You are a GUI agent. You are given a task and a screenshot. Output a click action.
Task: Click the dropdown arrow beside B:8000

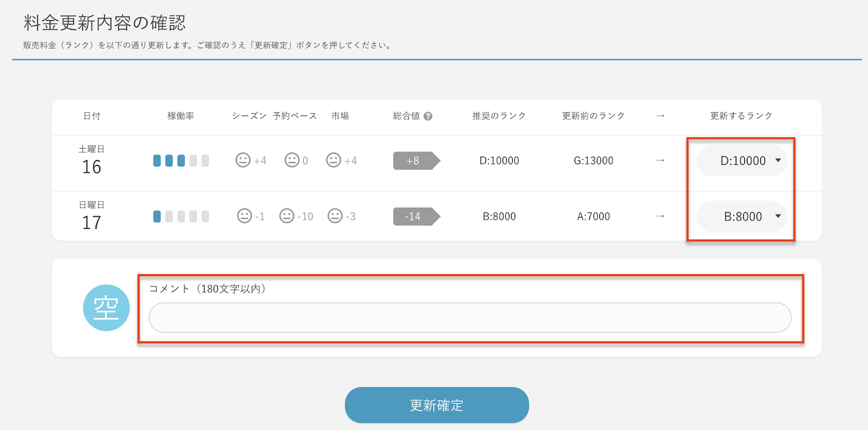pyautogui.click(x=778, y=216)
